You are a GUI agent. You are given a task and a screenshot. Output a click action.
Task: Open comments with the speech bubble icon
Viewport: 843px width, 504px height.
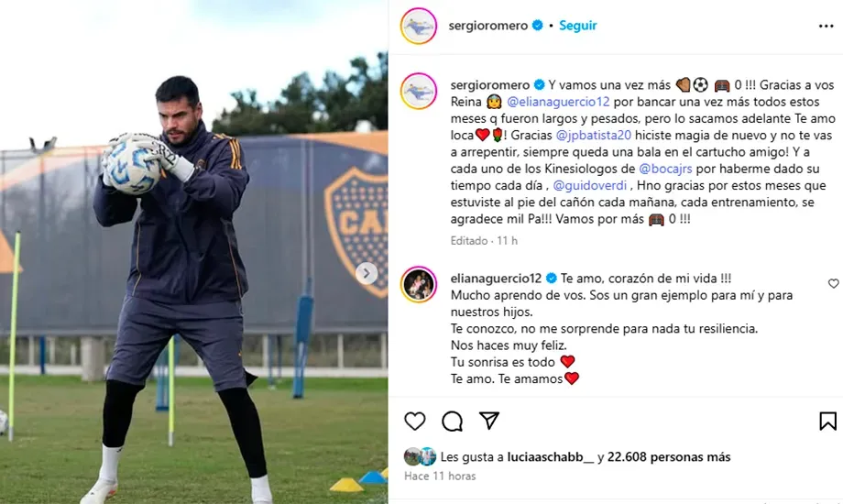[x=452, y=422]
